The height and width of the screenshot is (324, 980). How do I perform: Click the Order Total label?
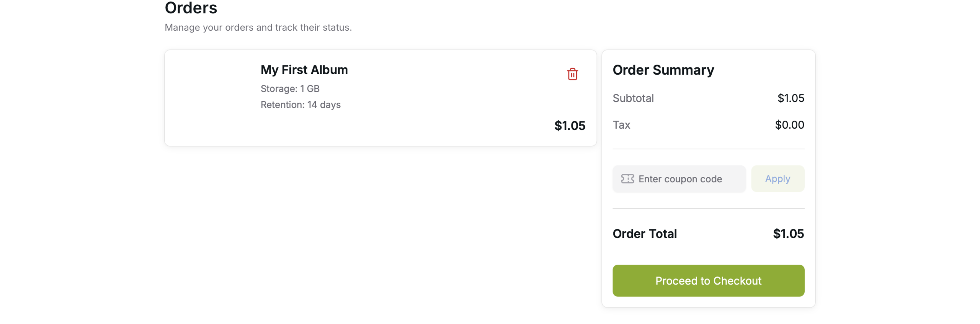click(x=644, y=234)
